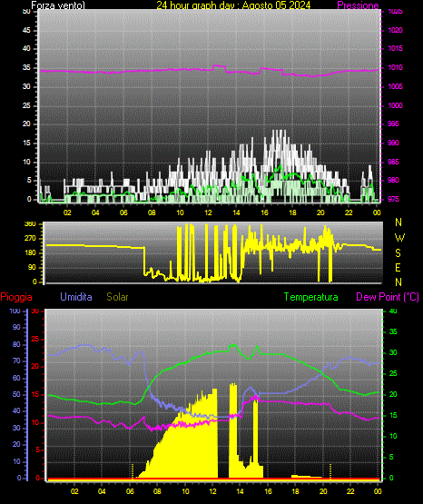The width and height of the screenshot is (423, 504).
Task: Click the Umidita legend label
Action: coord(76,297)
